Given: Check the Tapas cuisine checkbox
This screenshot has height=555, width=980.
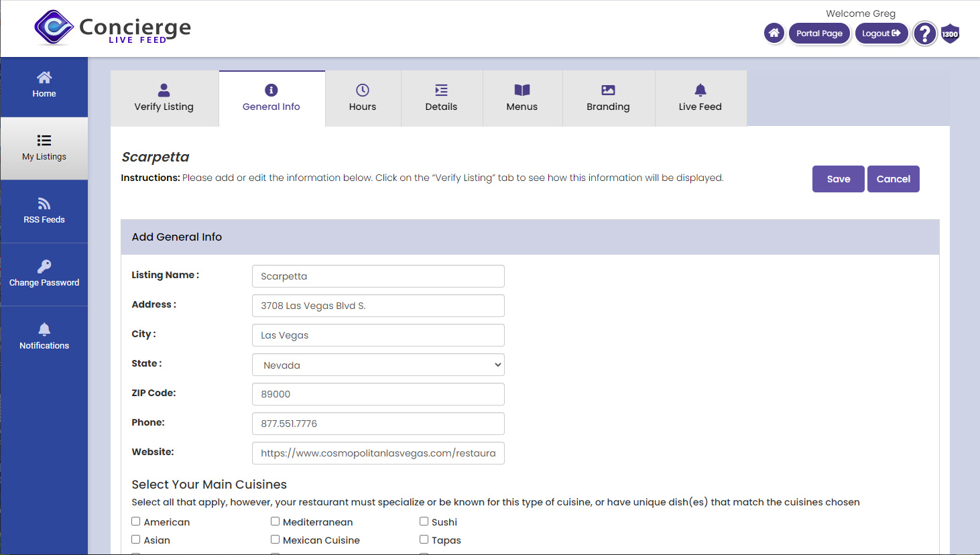Looking at the screenshot, I should (x=424, y=540).
